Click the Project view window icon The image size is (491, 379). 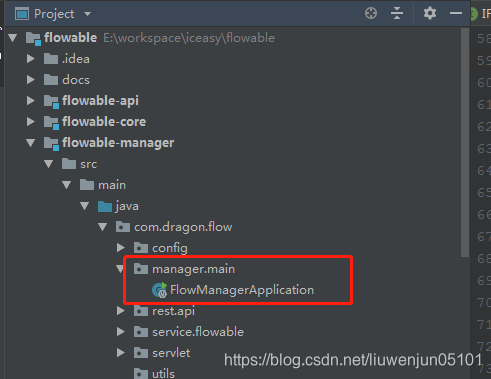tap(22, 14)
